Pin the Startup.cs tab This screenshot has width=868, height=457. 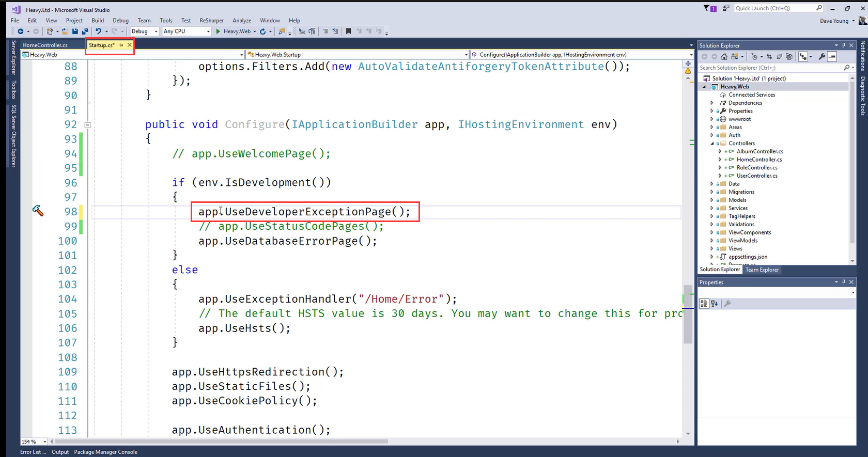tap(121, 45)
